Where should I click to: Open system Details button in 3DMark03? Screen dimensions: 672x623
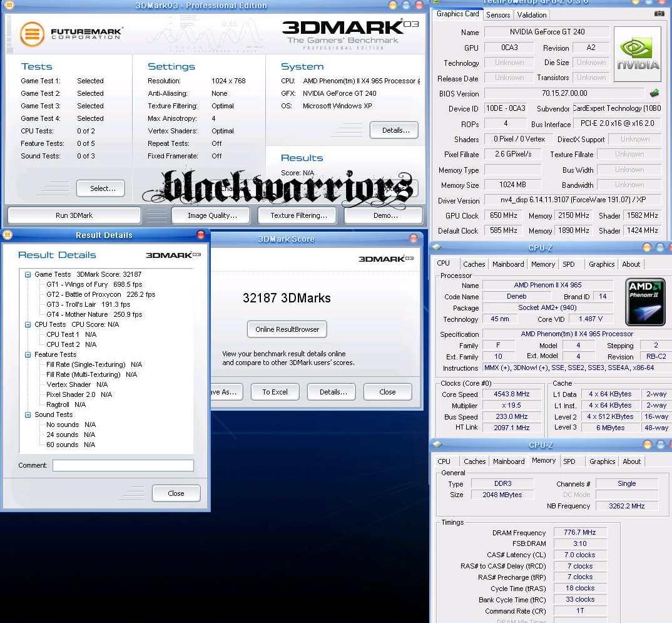pos(394,130)
